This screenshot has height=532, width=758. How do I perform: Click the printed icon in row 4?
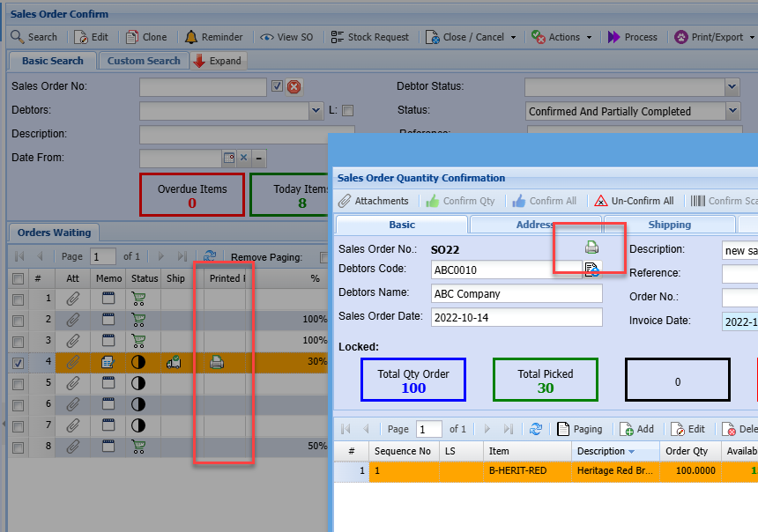(x=217, y=362)
